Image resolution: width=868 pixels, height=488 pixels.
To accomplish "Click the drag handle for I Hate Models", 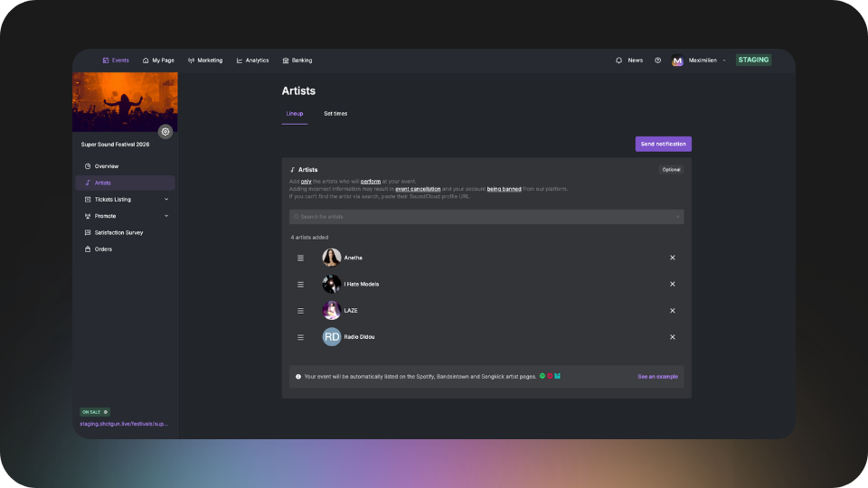I will tap(300, 285).
